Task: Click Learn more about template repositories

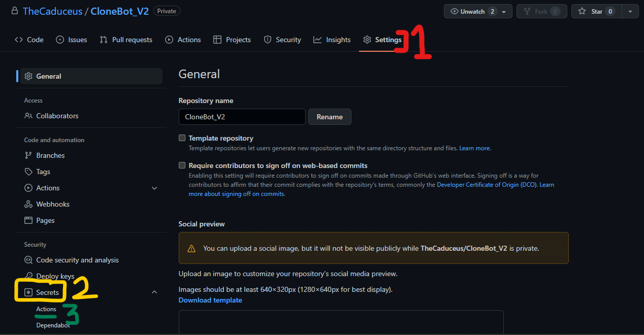Action: pos(475,148)
